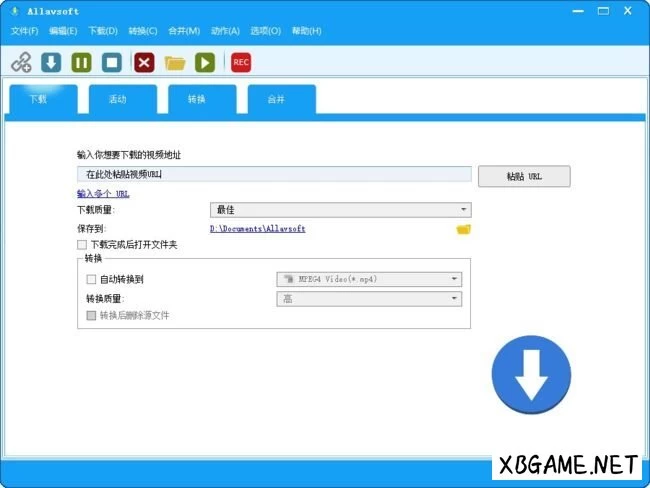Screen dimensions: 650x488
Task: Toggle the 自动转换到 checkbox
Action: 92,279
